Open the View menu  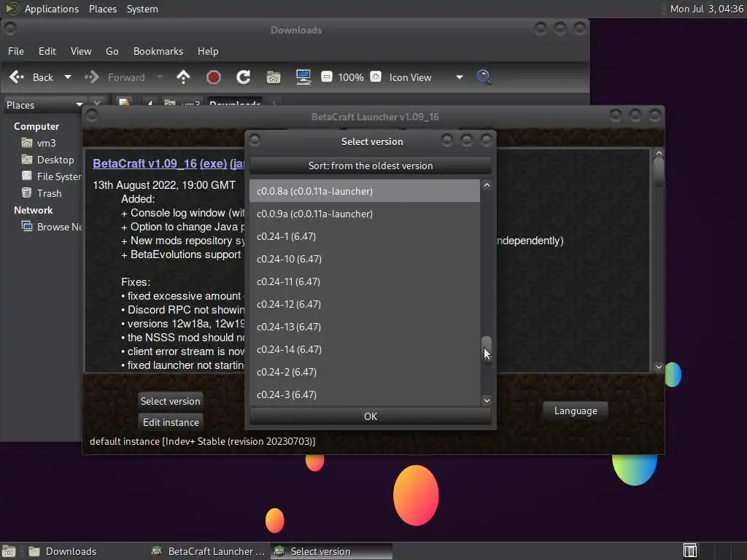coord(81,51)
